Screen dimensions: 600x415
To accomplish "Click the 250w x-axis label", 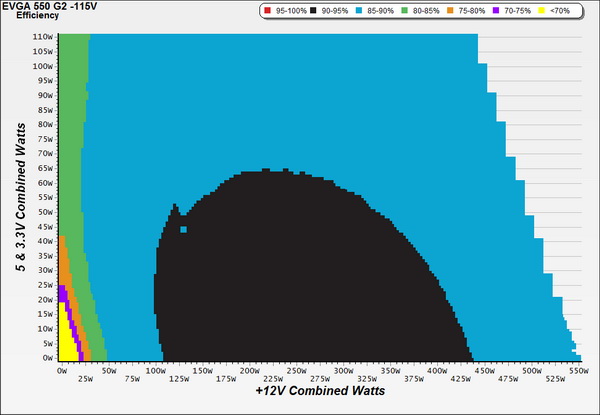I will (x=297, y=371).
